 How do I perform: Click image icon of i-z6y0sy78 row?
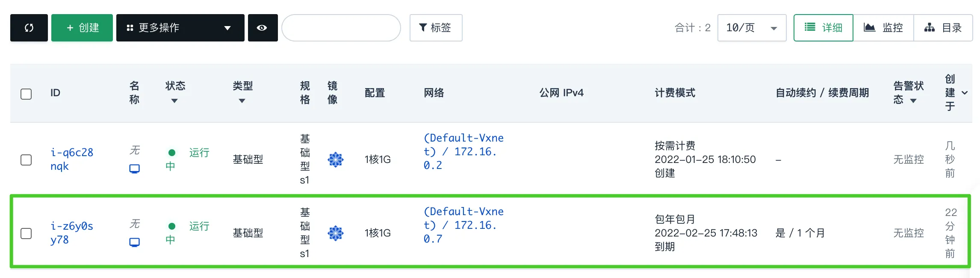point(336,233)
